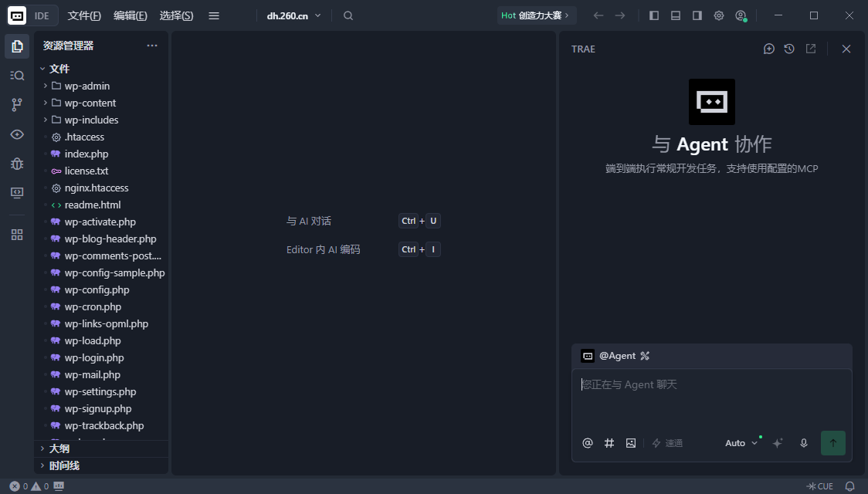Viewport: 868px width, 494px height.
Task: Pop out TRAE panel to new window
Action: (811, 49)
